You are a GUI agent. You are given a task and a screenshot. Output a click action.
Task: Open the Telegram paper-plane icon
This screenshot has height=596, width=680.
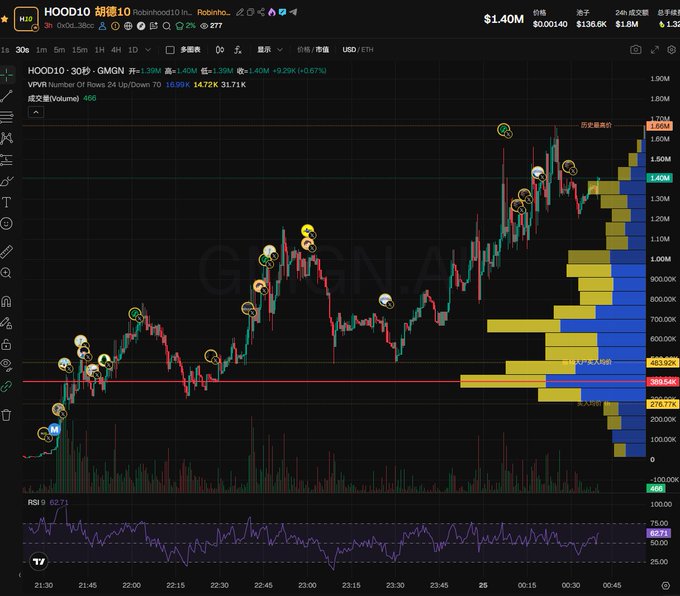(293, 12)
